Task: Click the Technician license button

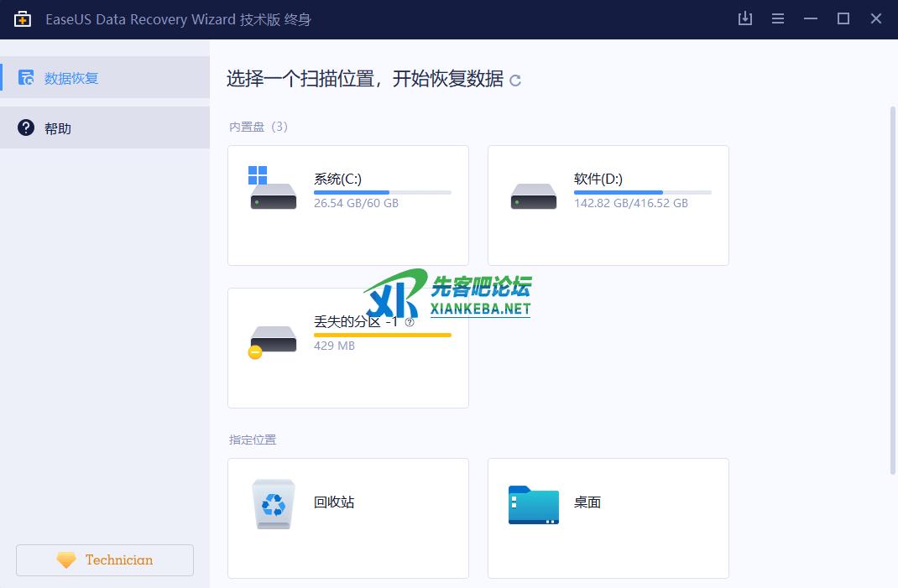Action: (105, 560)
